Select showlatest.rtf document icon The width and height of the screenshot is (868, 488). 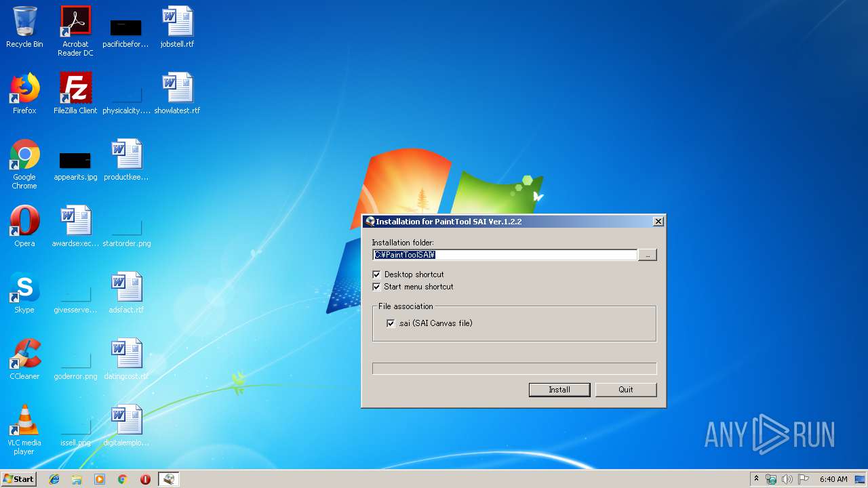(x=177, y=94)
